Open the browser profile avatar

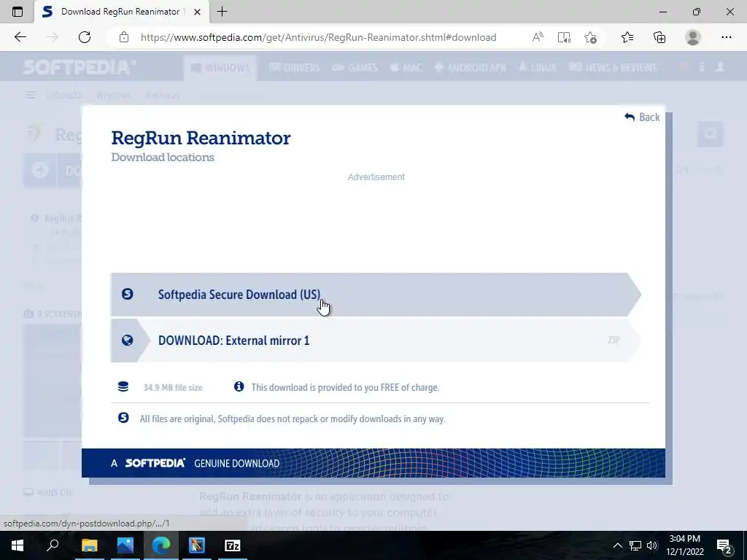(693, 37)
